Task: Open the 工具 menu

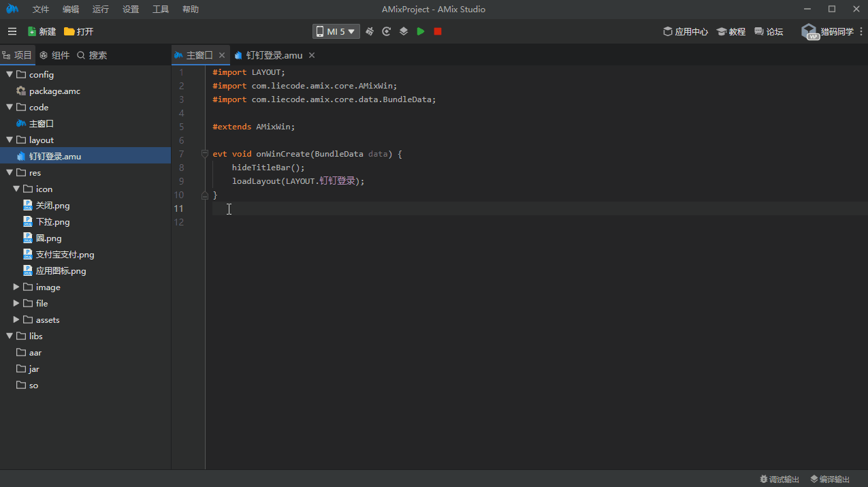Action: tap(161, 10)
